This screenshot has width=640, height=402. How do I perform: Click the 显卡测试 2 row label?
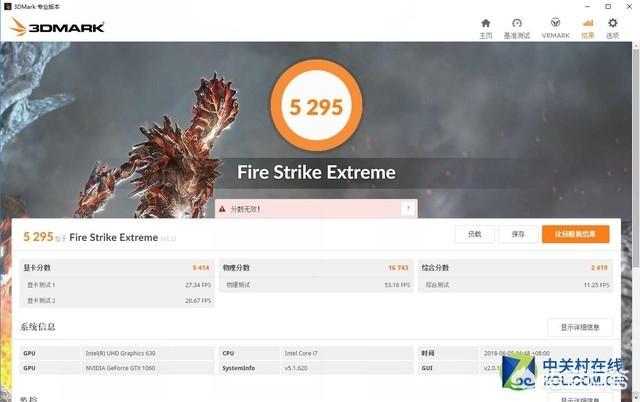click(x=41, y=301)
